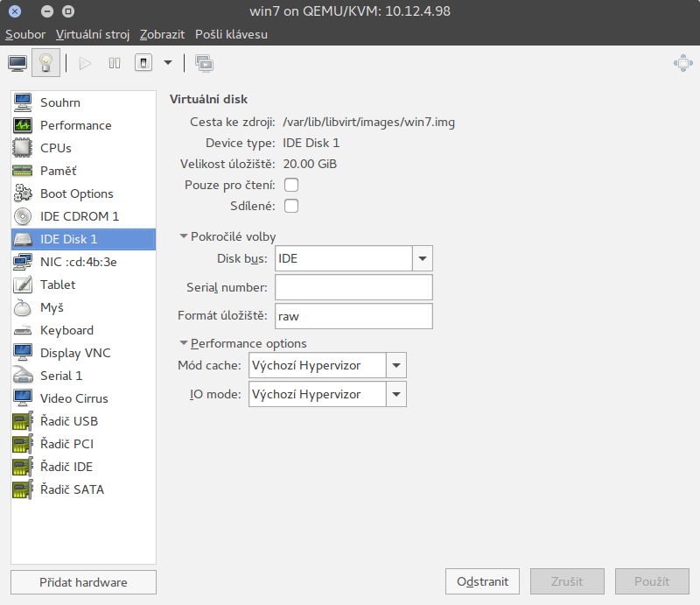Collapse the Pokročilé volby section
This screenshot has width=700, height=605.
tap(184, 236)
